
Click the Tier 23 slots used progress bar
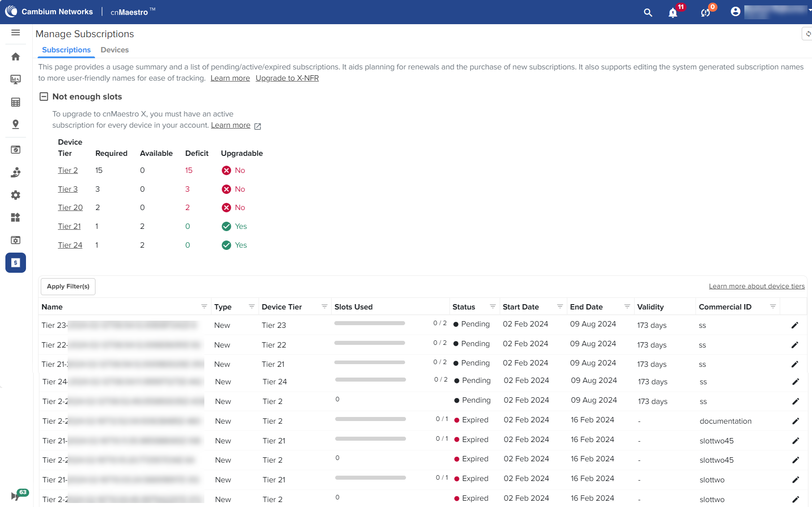click(x=369, y=323)
